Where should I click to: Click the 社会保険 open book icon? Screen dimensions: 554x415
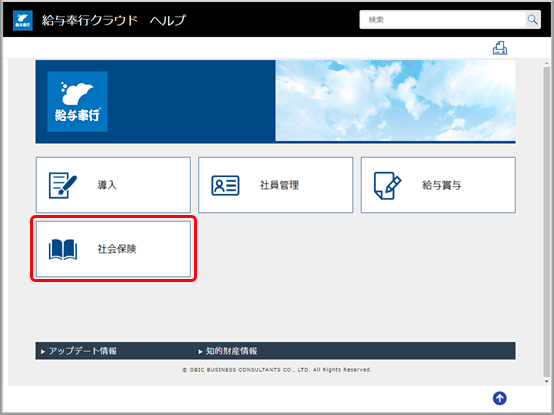coord(63,249)
